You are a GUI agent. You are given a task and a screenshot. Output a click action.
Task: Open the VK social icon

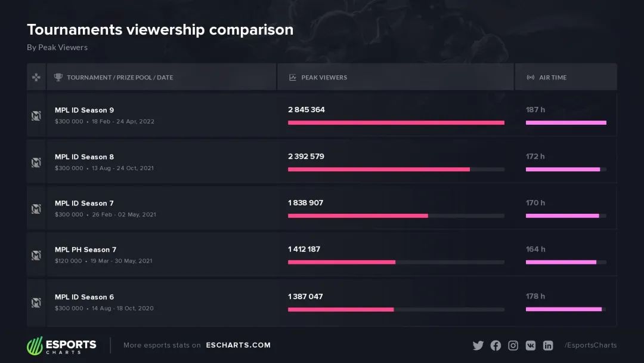tap(531, 345)
